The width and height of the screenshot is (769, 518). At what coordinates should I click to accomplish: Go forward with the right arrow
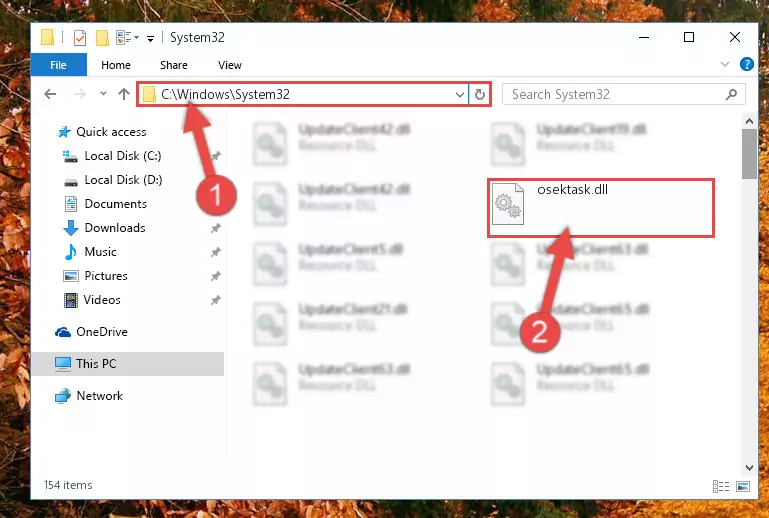(x=79, y=94)
